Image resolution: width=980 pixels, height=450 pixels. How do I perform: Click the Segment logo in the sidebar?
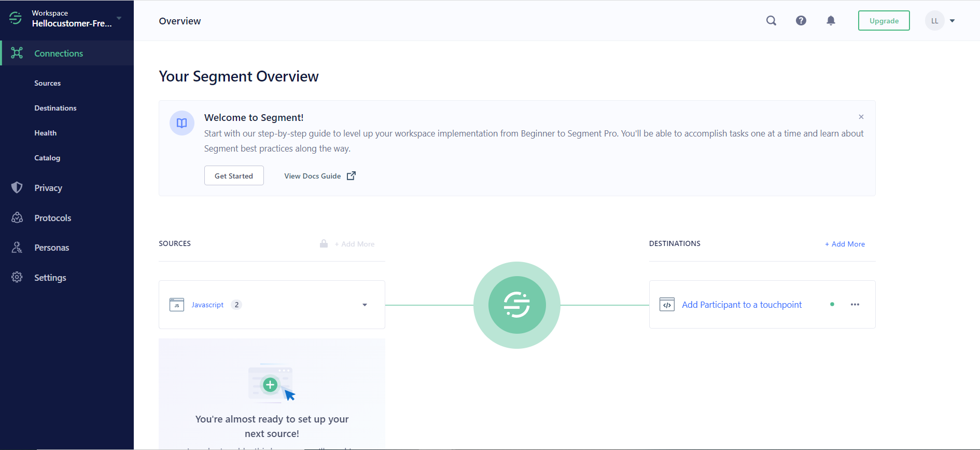click(x=16, y=18)
